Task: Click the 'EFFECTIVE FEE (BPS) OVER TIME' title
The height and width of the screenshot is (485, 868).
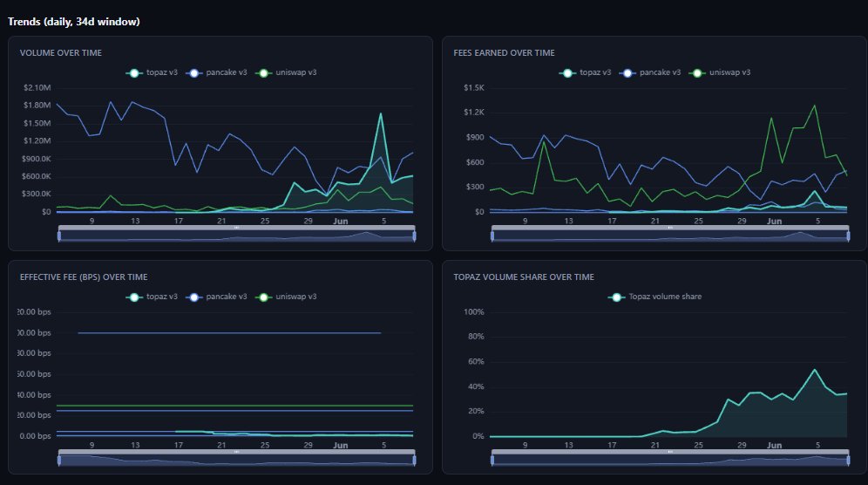Action: [x=84, y=277]
